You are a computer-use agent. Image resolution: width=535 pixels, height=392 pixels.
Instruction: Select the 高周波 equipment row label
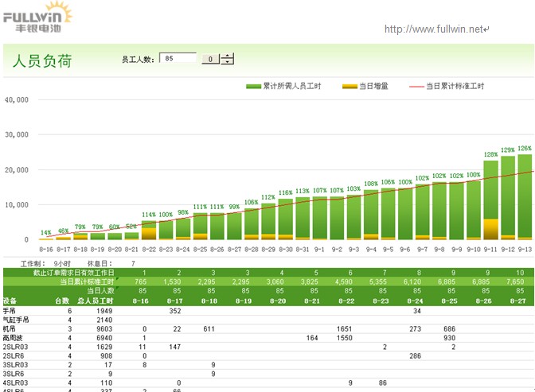pos(14,338)
